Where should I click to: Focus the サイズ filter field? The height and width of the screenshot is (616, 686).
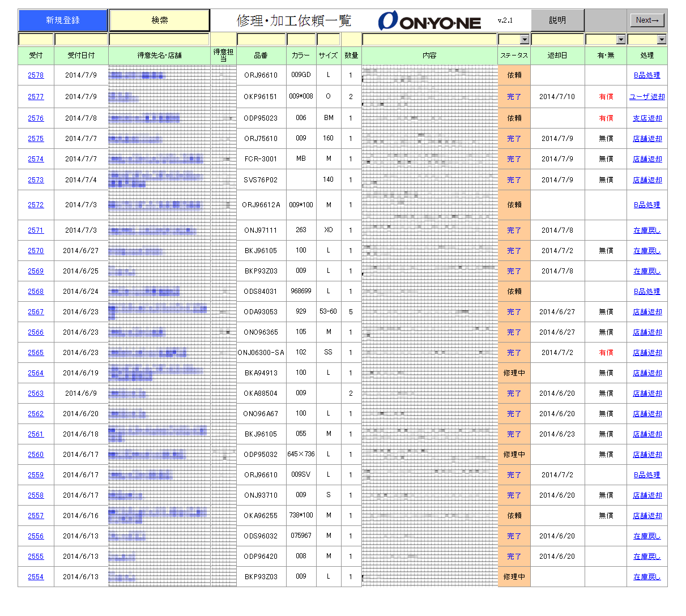click(328, 40)
